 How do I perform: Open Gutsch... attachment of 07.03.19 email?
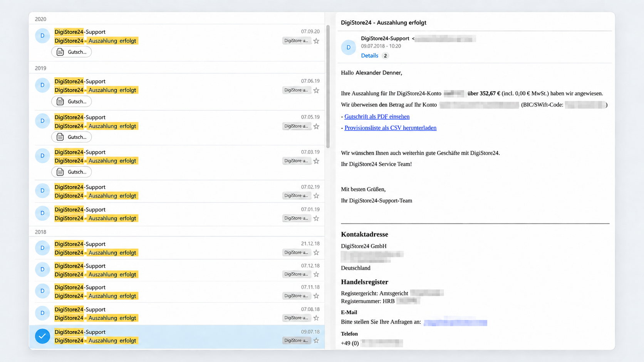click(x=72, y=172)
